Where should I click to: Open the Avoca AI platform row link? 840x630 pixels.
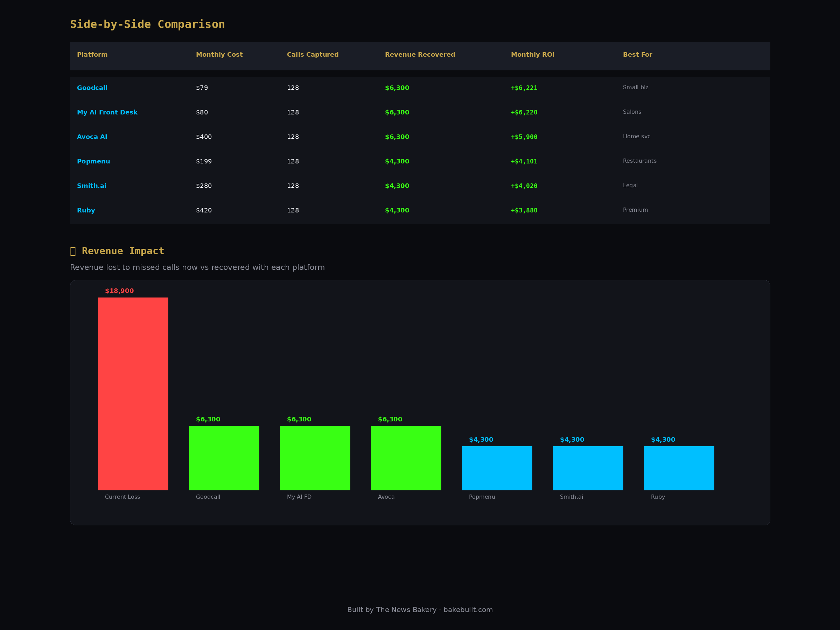point(92,137)
